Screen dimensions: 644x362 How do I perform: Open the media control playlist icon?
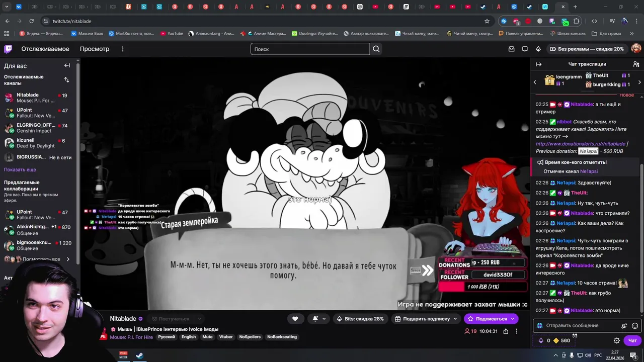tap(612, 21)
